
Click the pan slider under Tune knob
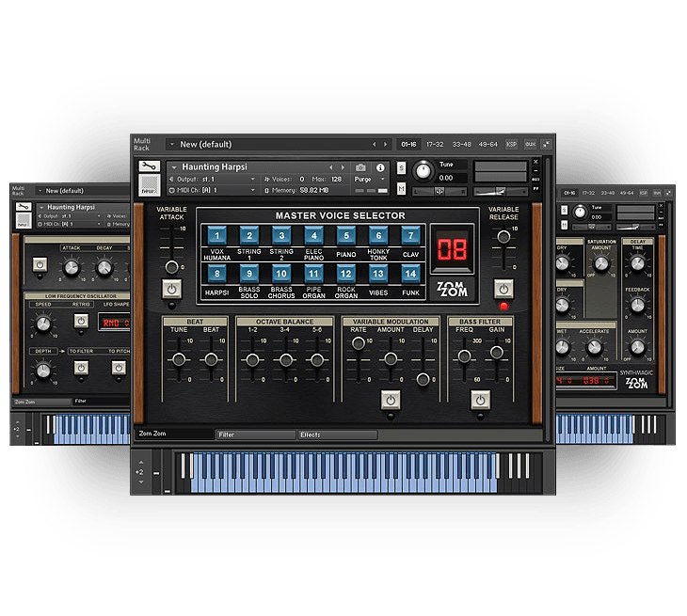pyautogui.click(x=439, y=191)
